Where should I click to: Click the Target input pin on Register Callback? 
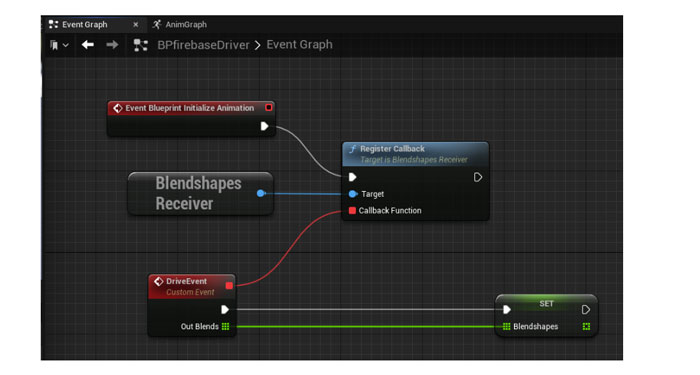[353, 194]
